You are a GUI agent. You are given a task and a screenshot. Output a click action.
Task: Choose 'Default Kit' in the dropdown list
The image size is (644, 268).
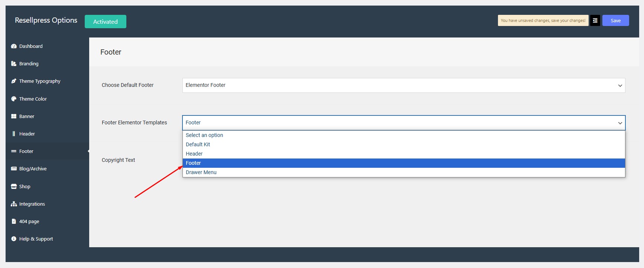[x=198, y=144]
